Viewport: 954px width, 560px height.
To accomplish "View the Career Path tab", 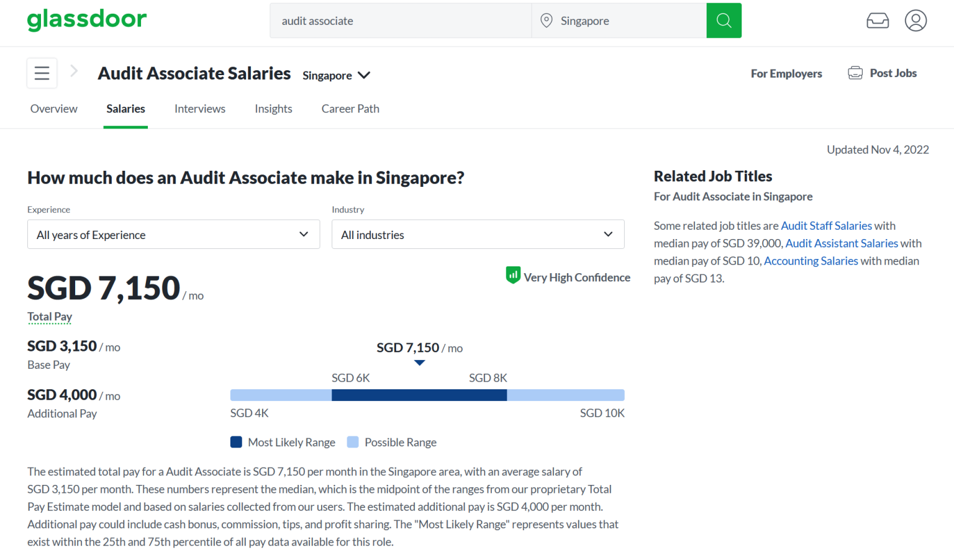I will (350, 109).
